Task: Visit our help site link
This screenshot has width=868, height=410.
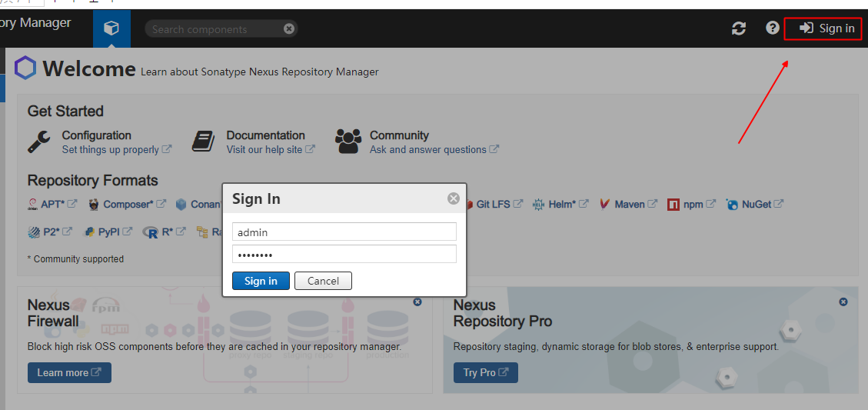Action: pos(271,149)
